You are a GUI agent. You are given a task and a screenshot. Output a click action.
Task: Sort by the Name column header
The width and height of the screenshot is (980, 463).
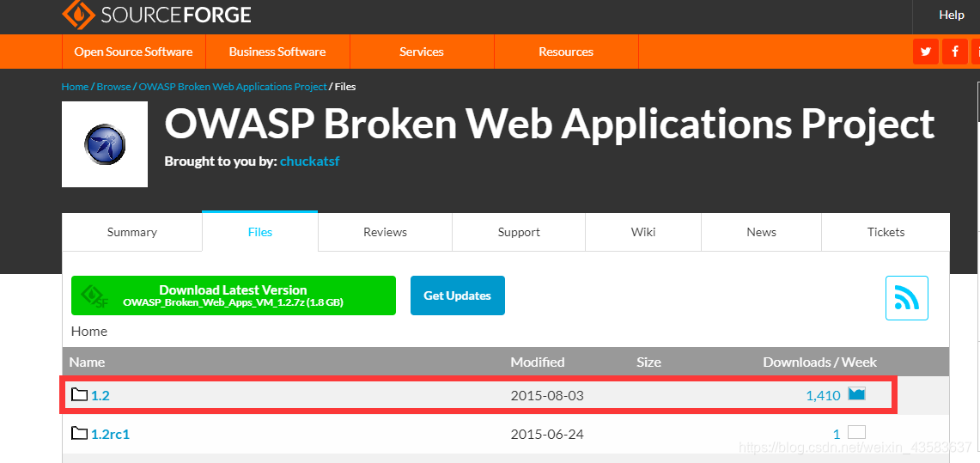[x=87, y=362]
